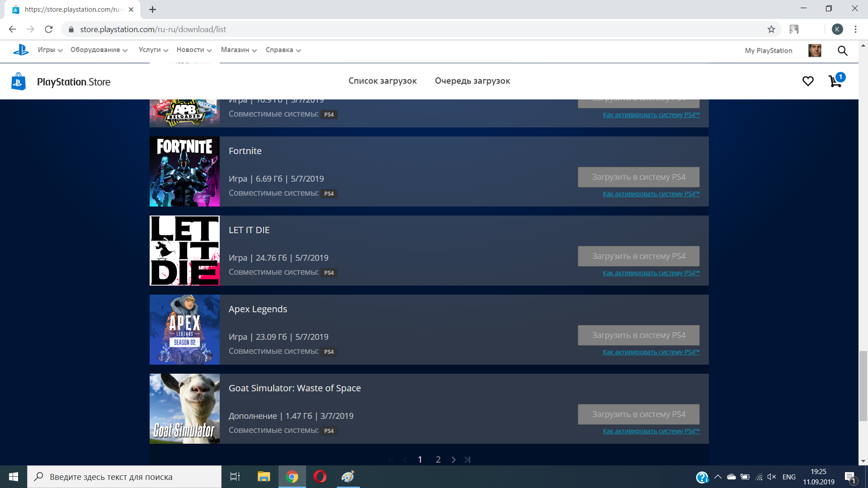The image size is (868, 488).
Task: Open PS4 activation link under Goat Simulator
Action: click(x=651, y=431)
